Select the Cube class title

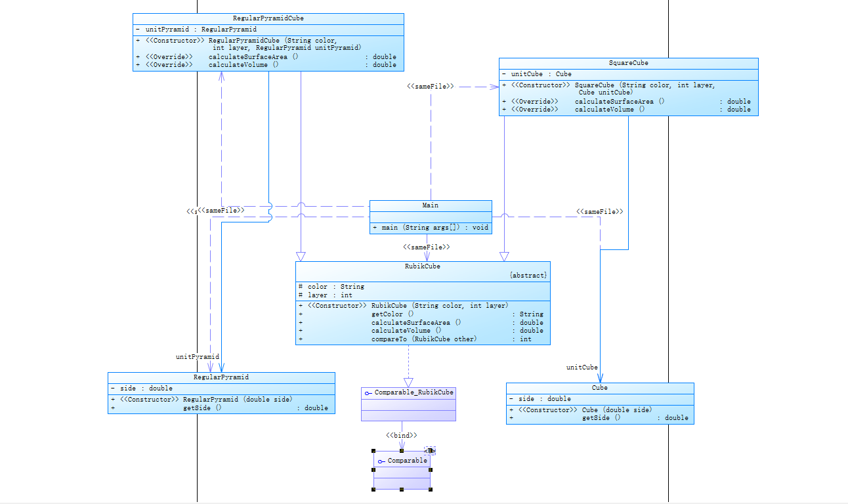pyautogui.click(x=600, y=388)
